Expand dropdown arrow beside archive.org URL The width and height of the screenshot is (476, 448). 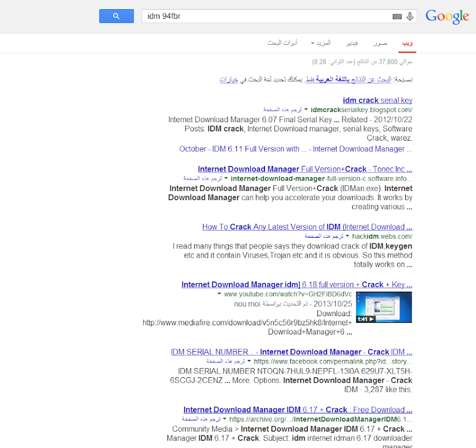tap(225, 419)
